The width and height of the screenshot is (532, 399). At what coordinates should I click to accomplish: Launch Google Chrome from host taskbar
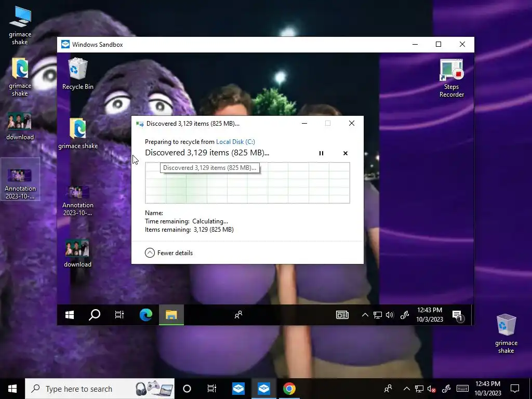coord(289,389)
